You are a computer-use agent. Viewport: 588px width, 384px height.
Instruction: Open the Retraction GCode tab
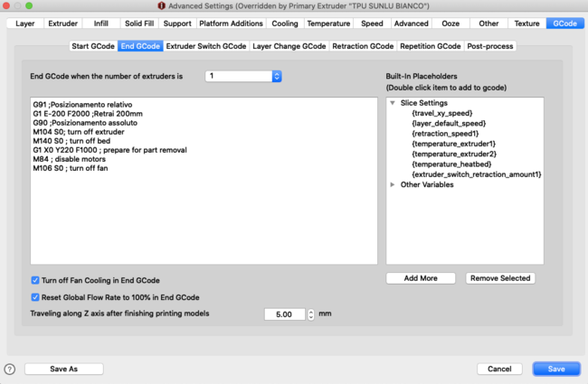pyautogui.click(x=363, y=46)
